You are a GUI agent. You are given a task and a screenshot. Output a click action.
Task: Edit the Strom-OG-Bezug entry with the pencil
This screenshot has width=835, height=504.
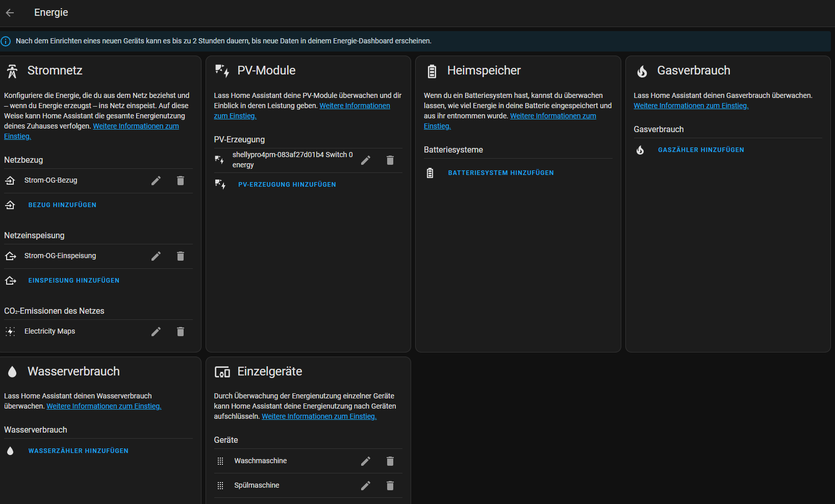click(x=156, y=181)
